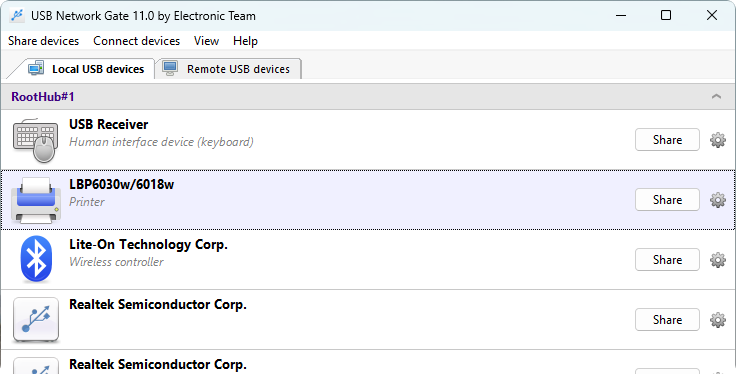
Task: Minimize the USB Network Gate window
Action: (621, 15)
